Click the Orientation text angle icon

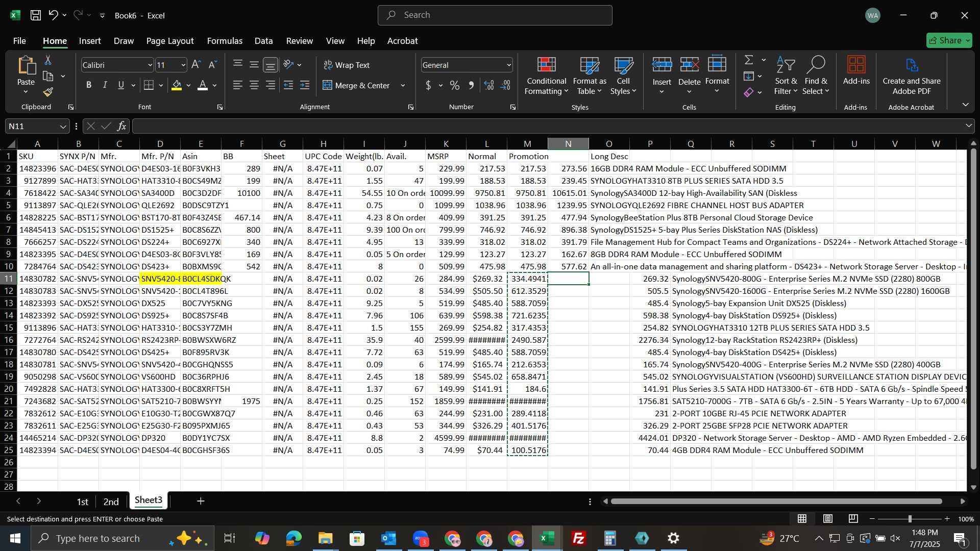click(288, 65)
